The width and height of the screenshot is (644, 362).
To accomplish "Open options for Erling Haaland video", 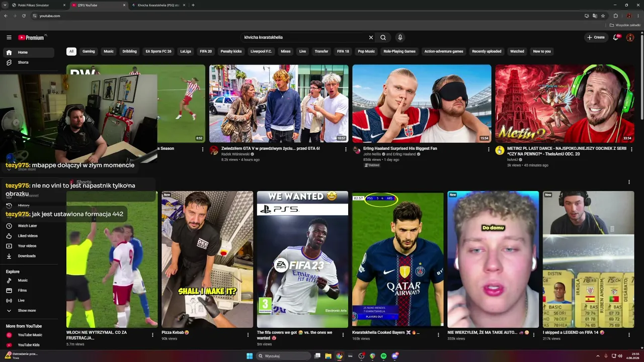I will (489, 149).
